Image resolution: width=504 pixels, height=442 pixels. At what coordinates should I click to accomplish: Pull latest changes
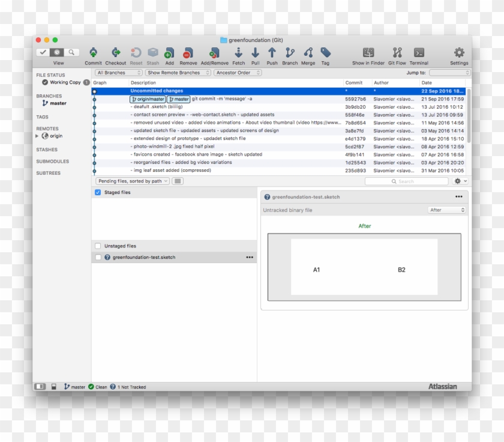point(255,54)
